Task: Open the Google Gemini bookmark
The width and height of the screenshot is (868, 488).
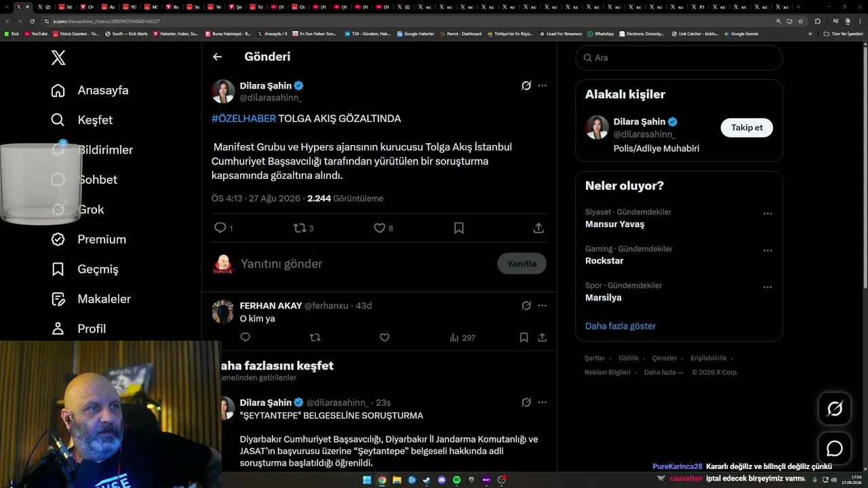Action: [x=741, y=34]
